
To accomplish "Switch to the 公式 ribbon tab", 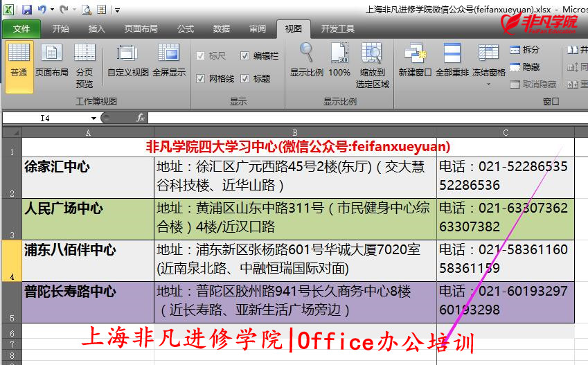I will coord(185,28).
